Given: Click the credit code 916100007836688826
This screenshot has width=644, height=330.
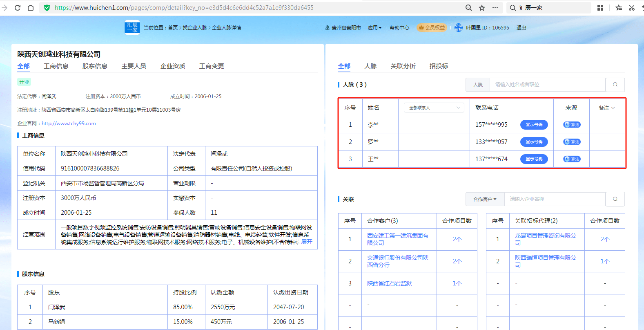Looking at the screenshot, I should click(x=90, y=168).
